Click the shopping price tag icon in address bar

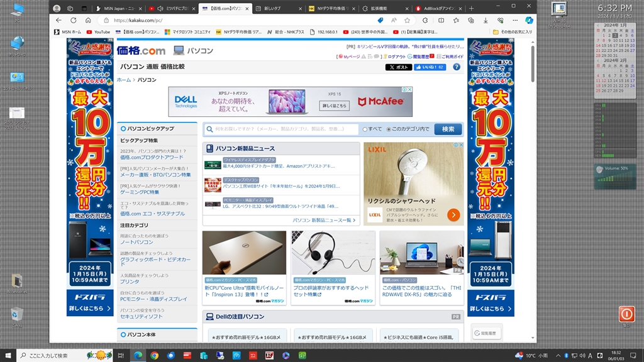coord(380,20)
